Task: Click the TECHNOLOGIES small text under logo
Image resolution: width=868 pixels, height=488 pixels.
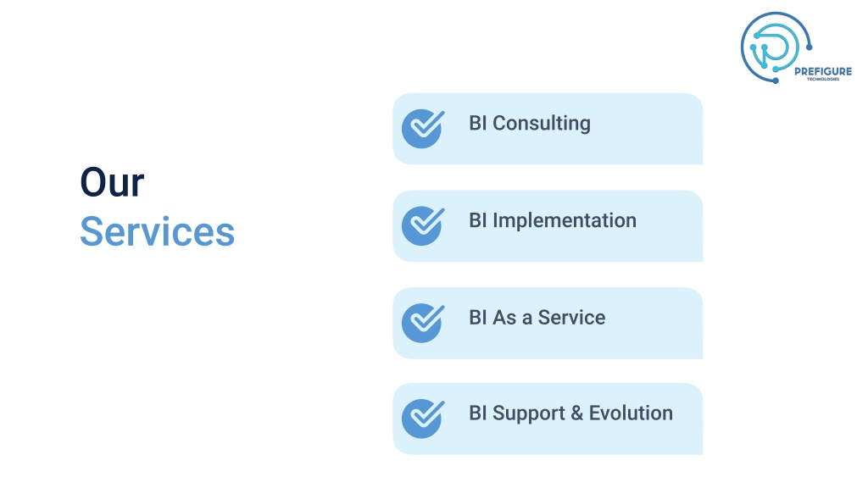Action: click(x=822, y=79)
